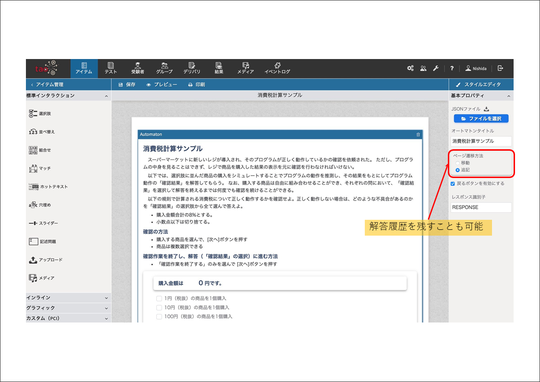The height and width of the screenshot is (382, 540).
Task: Select the 移動 page transition radio button
Action: point(458,163)
